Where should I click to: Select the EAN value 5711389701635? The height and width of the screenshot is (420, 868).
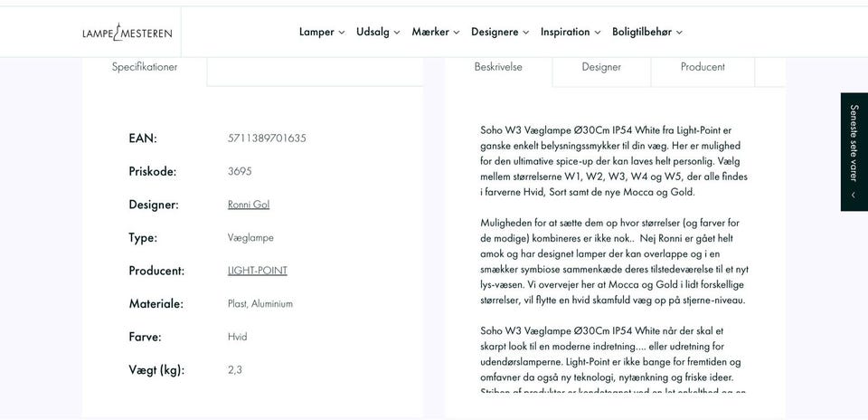[267, 138]
